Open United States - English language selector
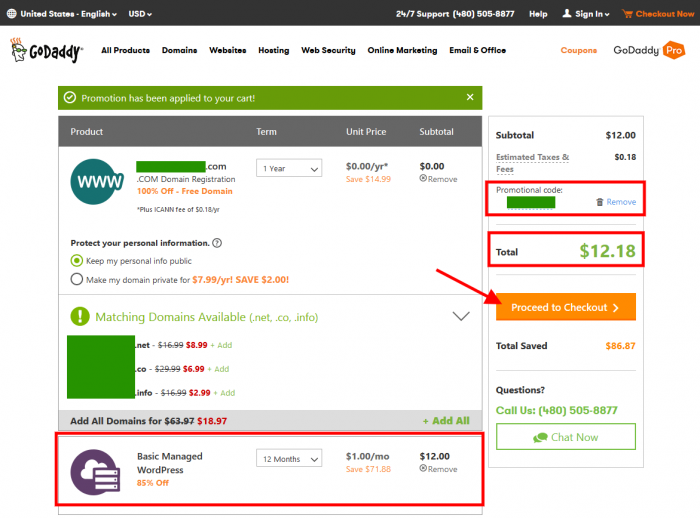 click(68, 14)
